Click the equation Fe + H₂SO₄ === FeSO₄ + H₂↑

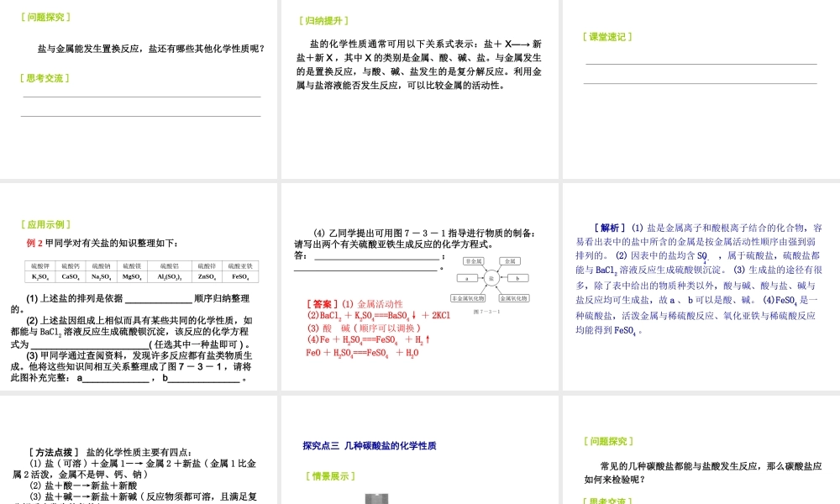coord(368,339)
